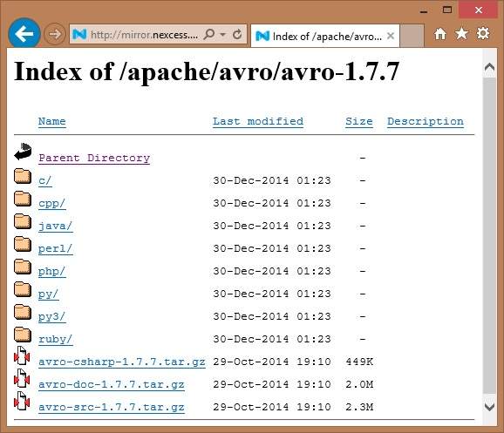Open the c/ directory link
The image size is (504, 433).
coord(45,181)
